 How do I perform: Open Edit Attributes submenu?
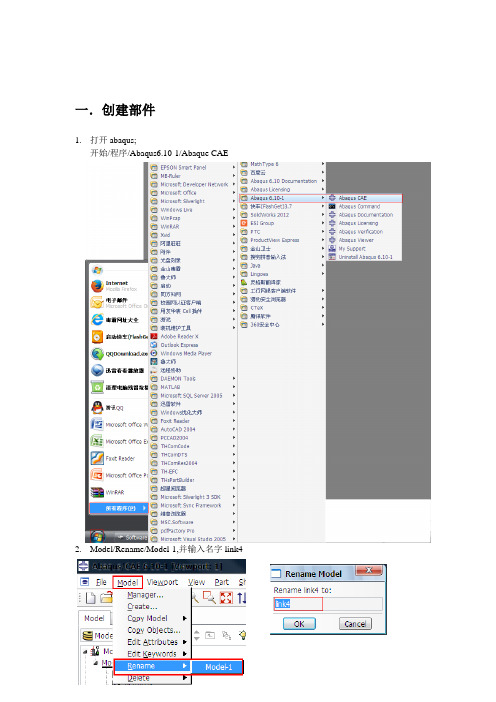[x=153, y=642]
